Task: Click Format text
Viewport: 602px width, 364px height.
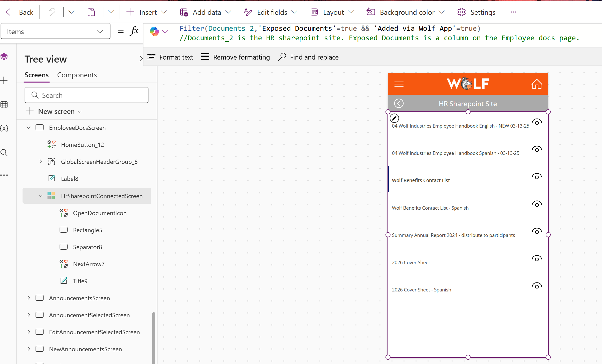Action: [x=170, y=57]
